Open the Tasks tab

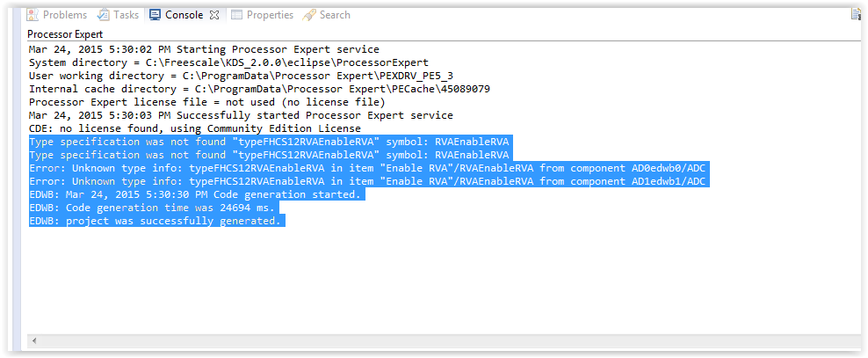click(x=126, y=15)
